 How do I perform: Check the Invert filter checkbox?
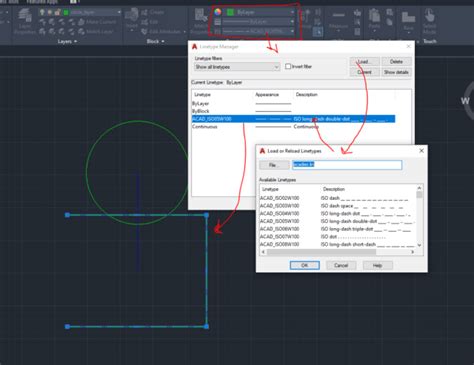pyautogui.click(x=288, y=67)
